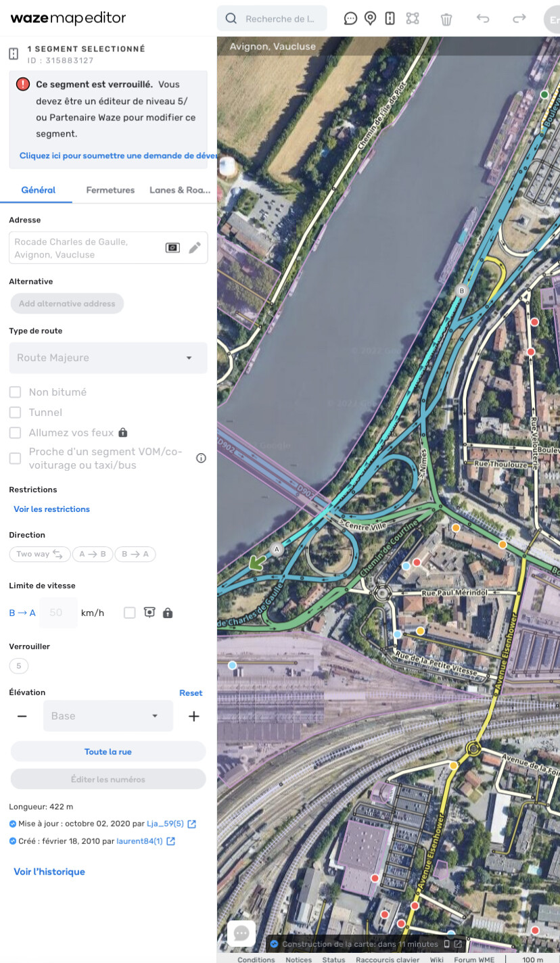
Task: Open the chat bubble on the map
Action: [241, 934]
